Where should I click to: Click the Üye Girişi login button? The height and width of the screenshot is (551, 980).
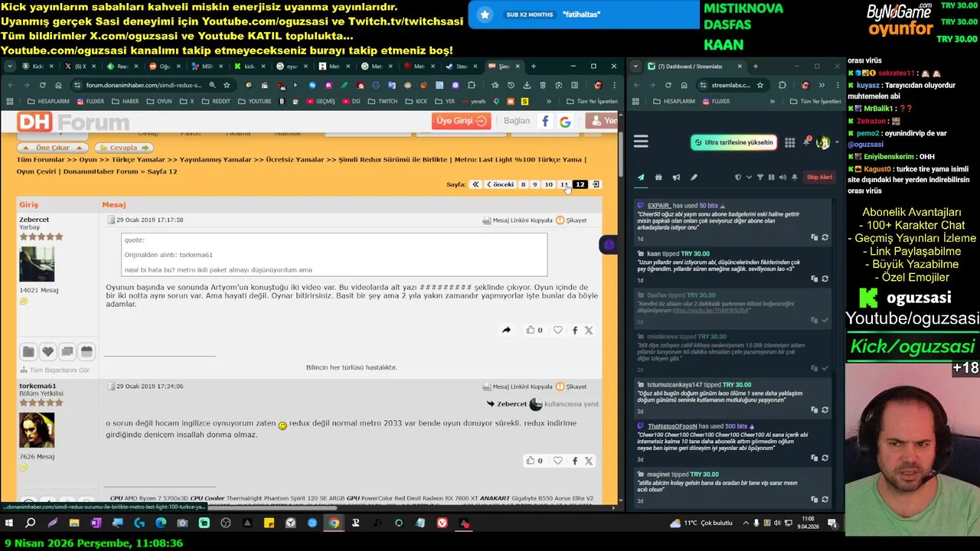(462, 121)
